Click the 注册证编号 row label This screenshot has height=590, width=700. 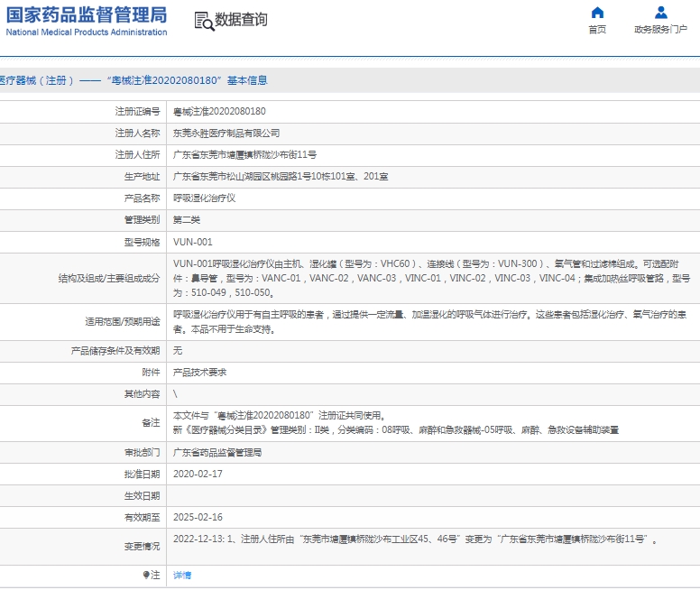(137, 111)
